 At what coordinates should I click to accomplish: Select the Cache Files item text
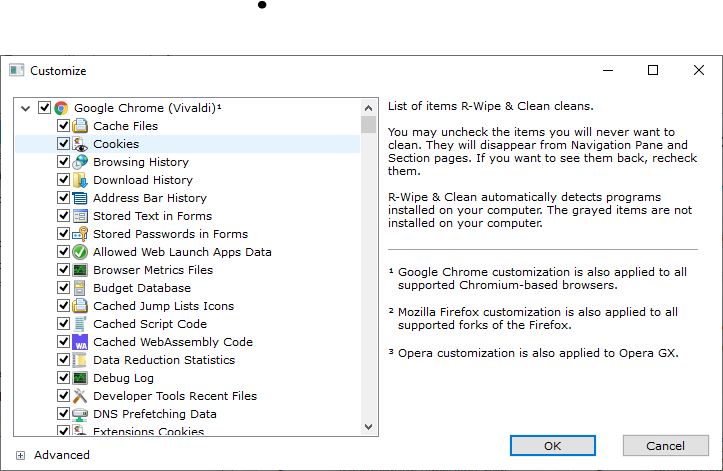click(x=125, y=126)
